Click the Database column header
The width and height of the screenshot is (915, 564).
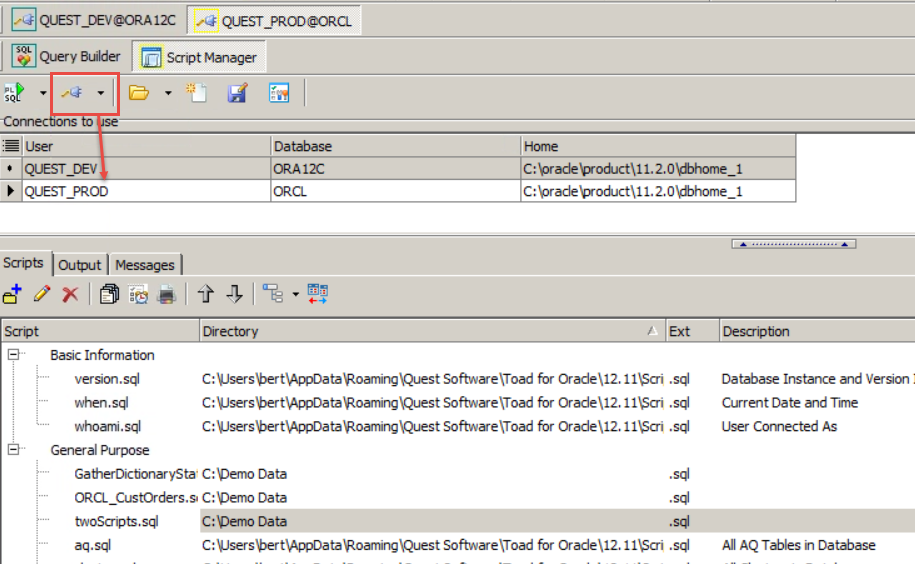396,146
